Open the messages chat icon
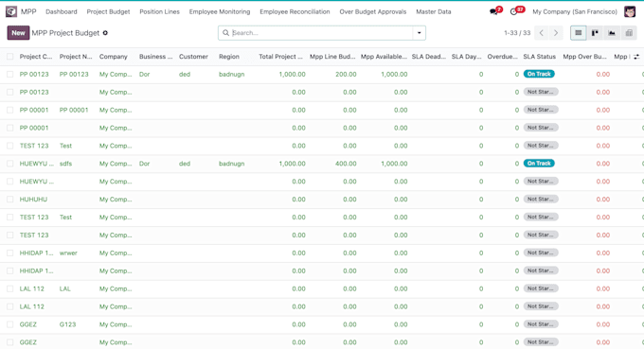The height and width of the screenshot is (349, 644). click(493, 12)
